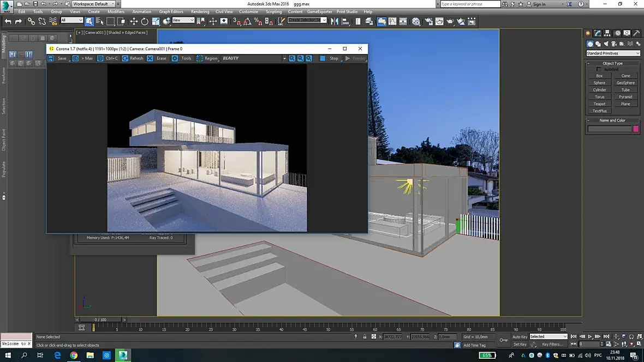644x362 pixels.
Task: Click the Redo arrow in main toolbar
Action: (19, 21)
